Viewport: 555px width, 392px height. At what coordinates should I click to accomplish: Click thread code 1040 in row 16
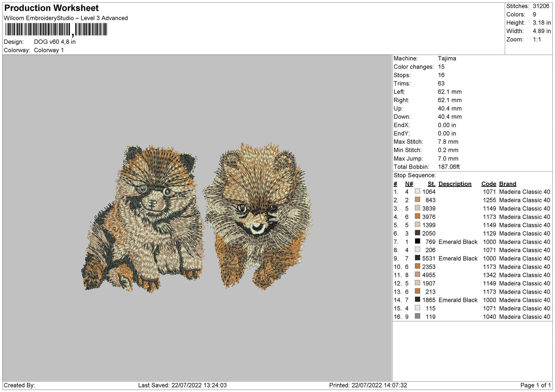[489, 317]
